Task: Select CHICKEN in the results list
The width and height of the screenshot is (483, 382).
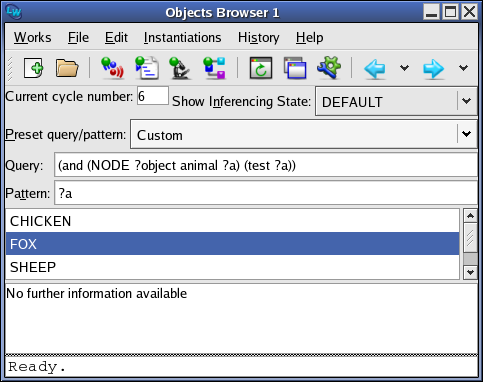Action: click(x=232, y=221)
